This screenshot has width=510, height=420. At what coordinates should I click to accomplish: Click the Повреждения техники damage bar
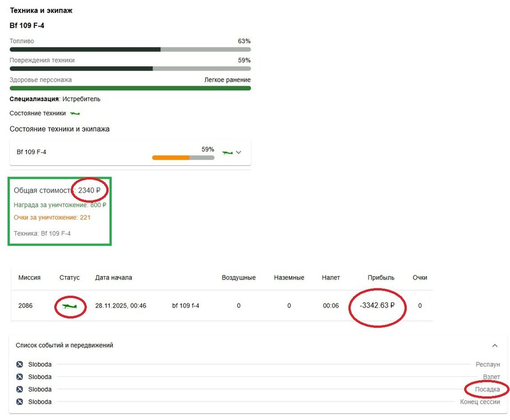pyautogui.click(x=130, y=68)
